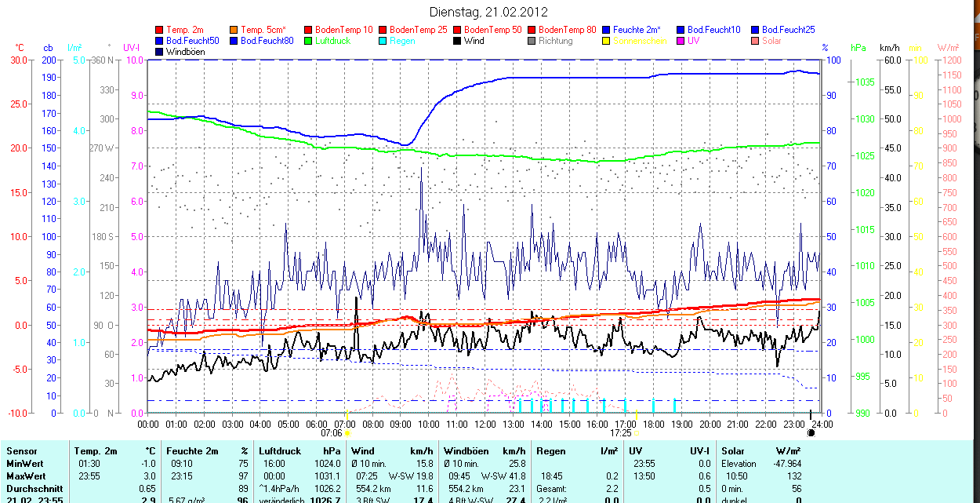
Task: Select the BodenTemp 80 legend label
Action: (x=567, y=30)
